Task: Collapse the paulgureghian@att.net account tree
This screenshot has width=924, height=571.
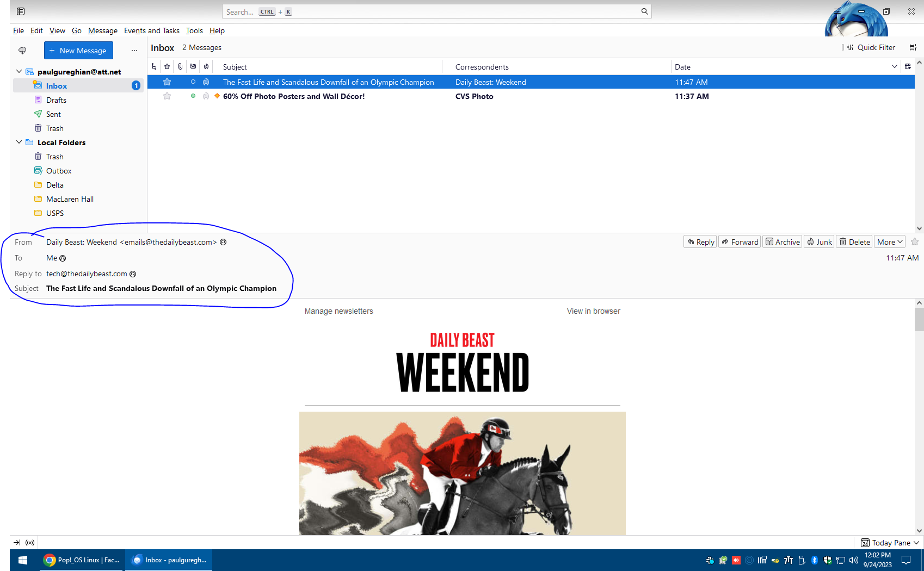Action: coord(19,71)
